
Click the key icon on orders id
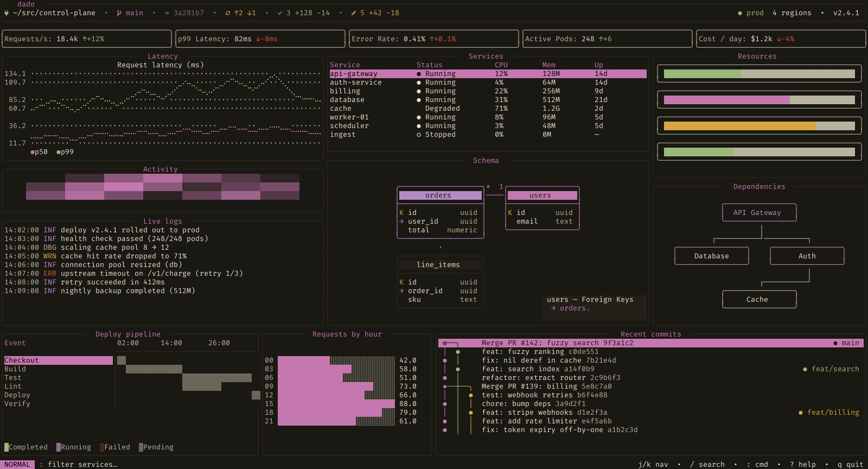[401, 213]
